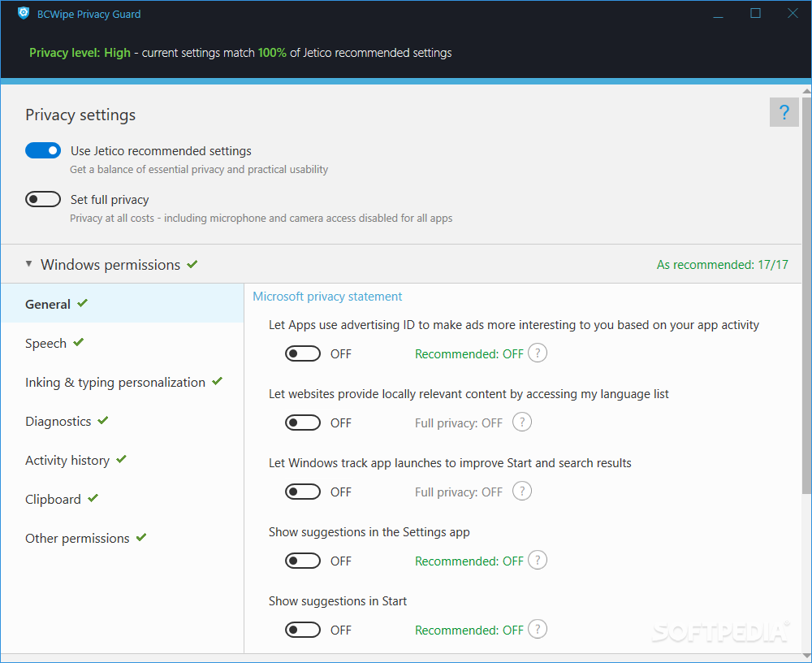Viewport: 812px width, 663px height.
Task: Click help icon for Settings app suggestions
Action: click(x=538, y=561)
